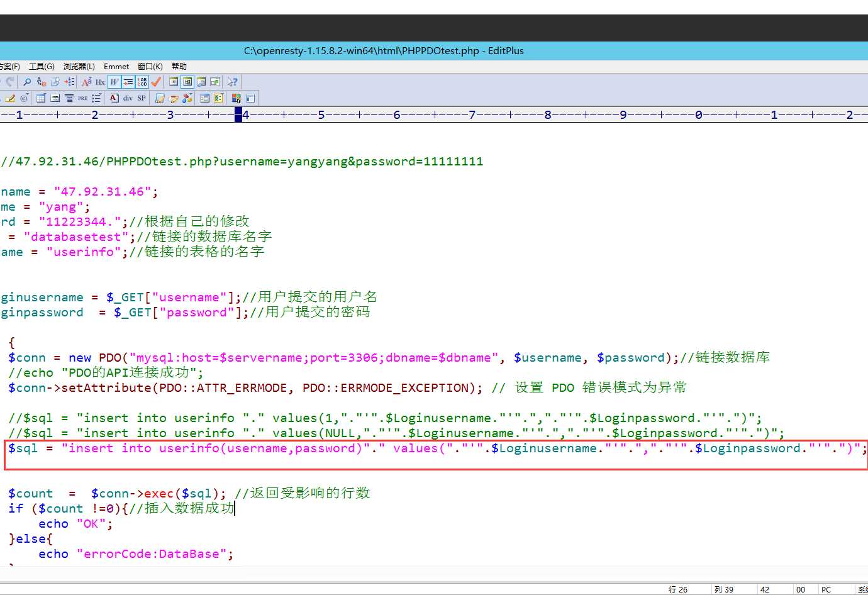Toggle line numbers AB CD icon
Viewport: 868px width, 595px height.
click(142, 82)
